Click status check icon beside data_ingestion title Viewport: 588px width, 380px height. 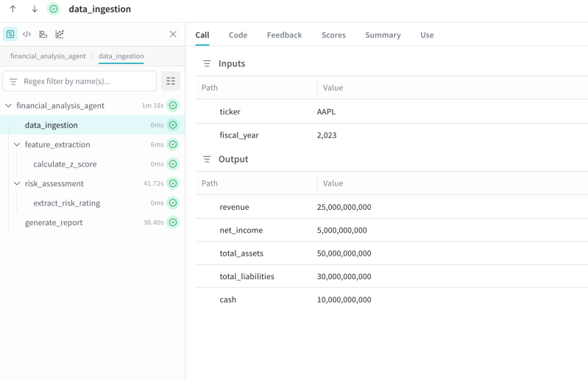tap(54, 9)
